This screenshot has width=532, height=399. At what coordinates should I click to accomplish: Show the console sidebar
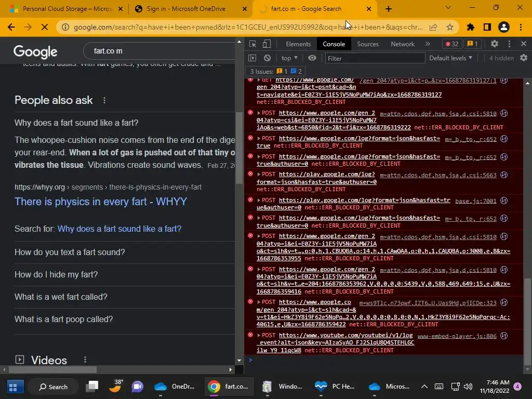(x=252, y=58)
